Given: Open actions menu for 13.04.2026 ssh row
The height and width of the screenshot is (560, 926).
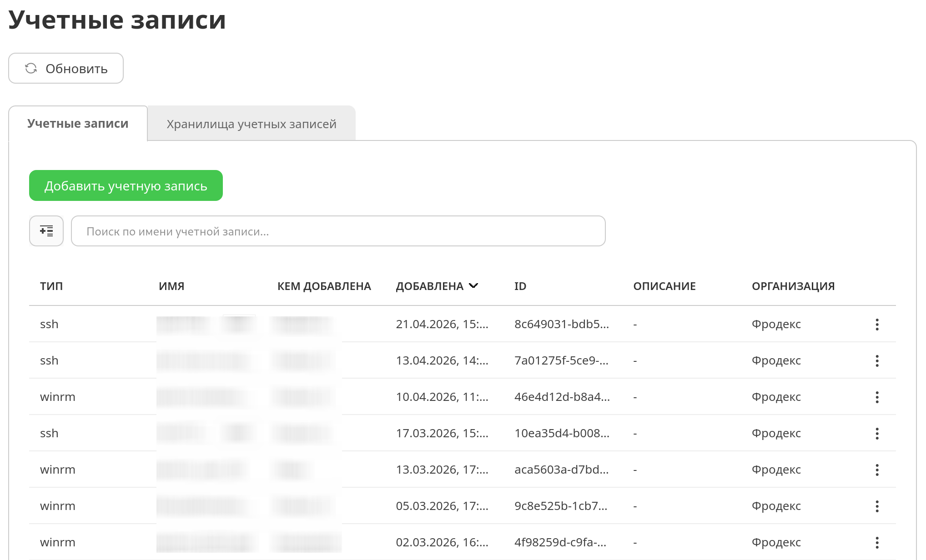Looking at the screenshot, I should (877, 360).
